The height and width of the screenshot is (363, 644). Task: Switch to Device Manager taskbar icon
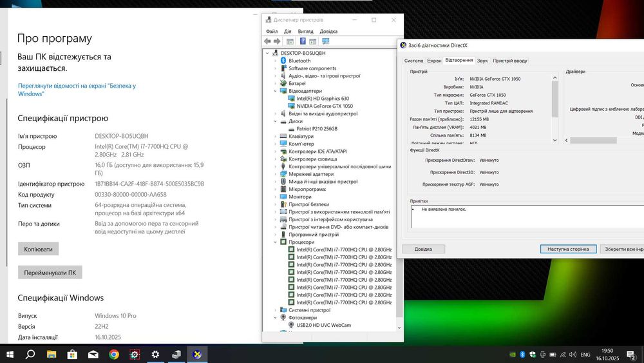coord(176,354)
